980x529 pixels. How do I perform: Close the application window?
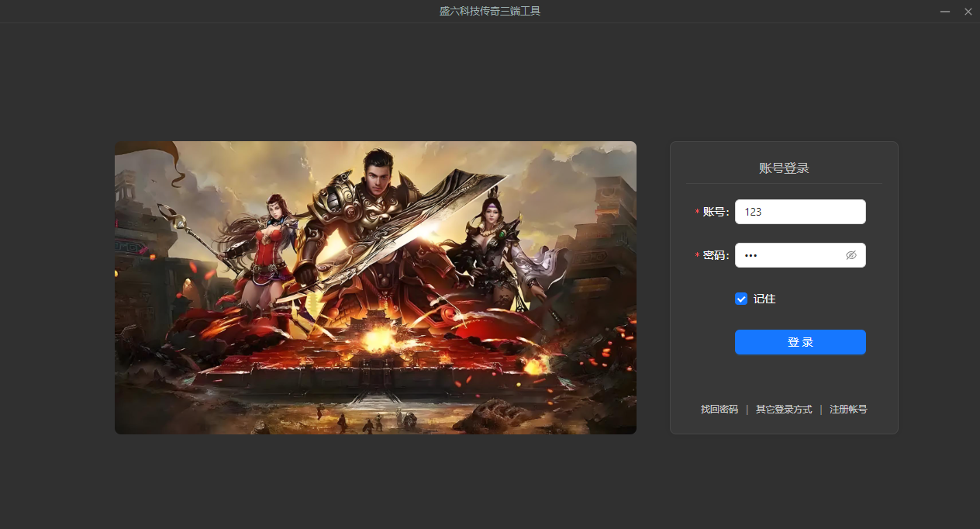[968, 11]
